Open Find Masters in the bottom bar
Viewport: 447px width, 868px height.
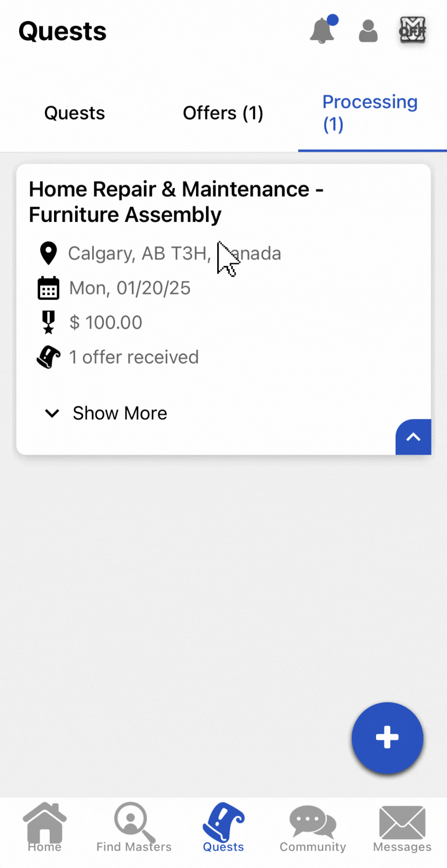[134, 828]
